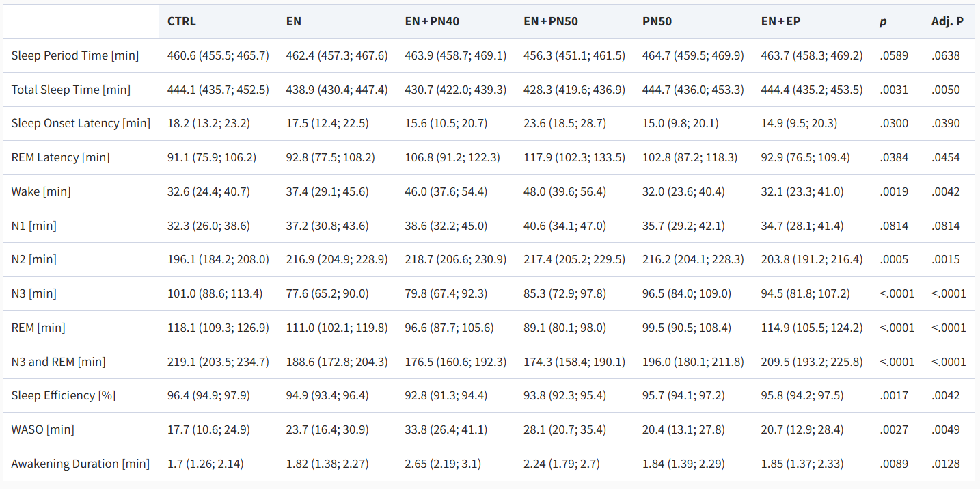Click the Adj. P column header
The width and height of the screenshot is (980, 489).
coord(947,21)
